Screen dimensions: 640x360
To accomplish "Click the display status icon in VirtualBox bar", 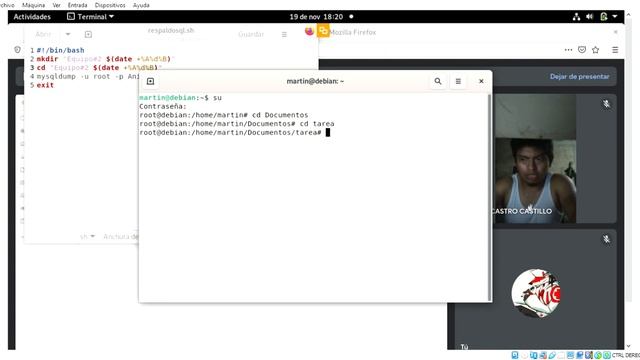I will (x=570, y=355).
